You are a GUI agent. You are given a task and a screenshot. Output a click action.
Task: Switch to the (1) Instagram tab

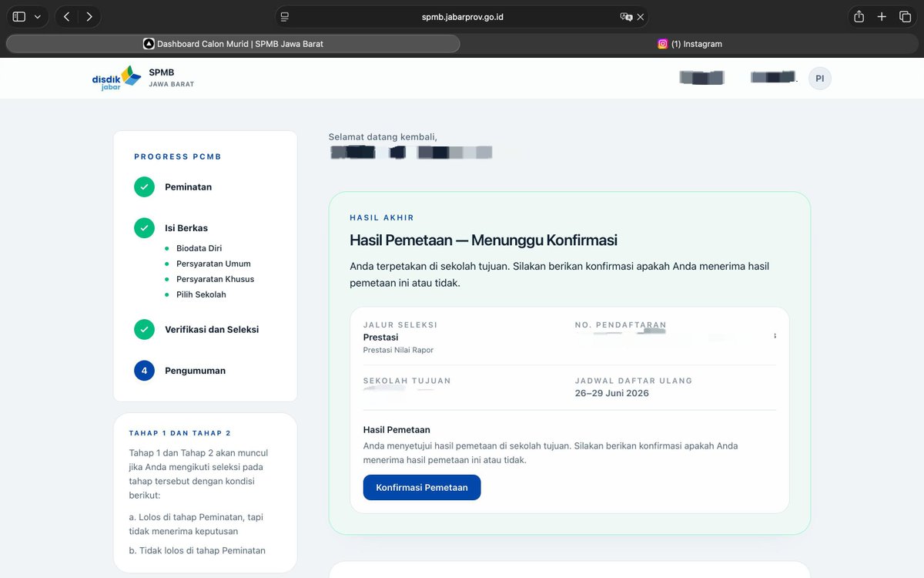[690, 44]
